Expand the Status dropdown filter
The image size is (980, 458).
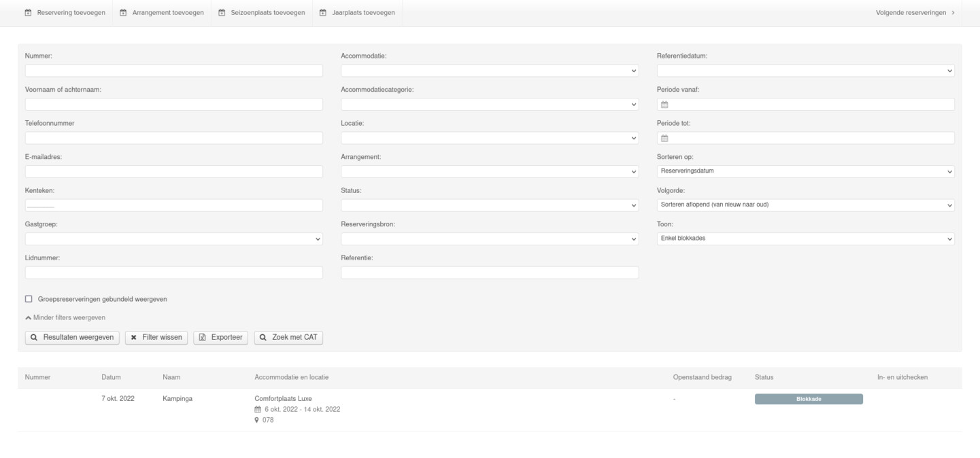pyautogui.click(x=490, y=205)
